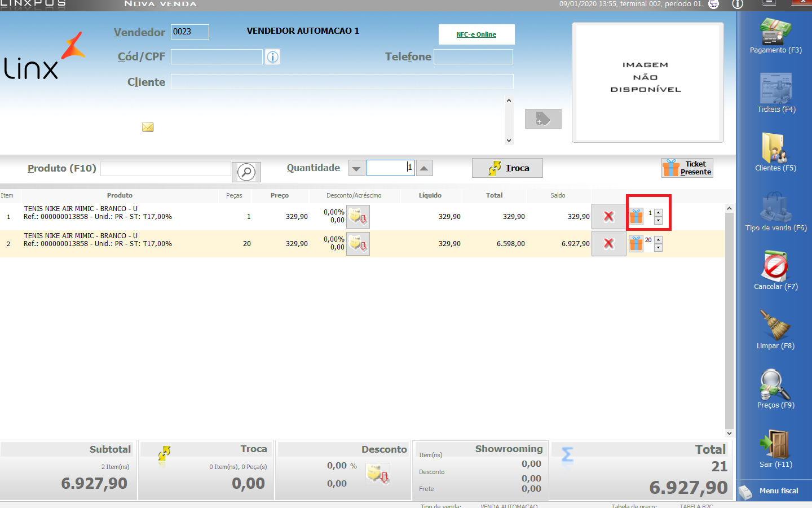Click the Troca button

tap(507, 168)
